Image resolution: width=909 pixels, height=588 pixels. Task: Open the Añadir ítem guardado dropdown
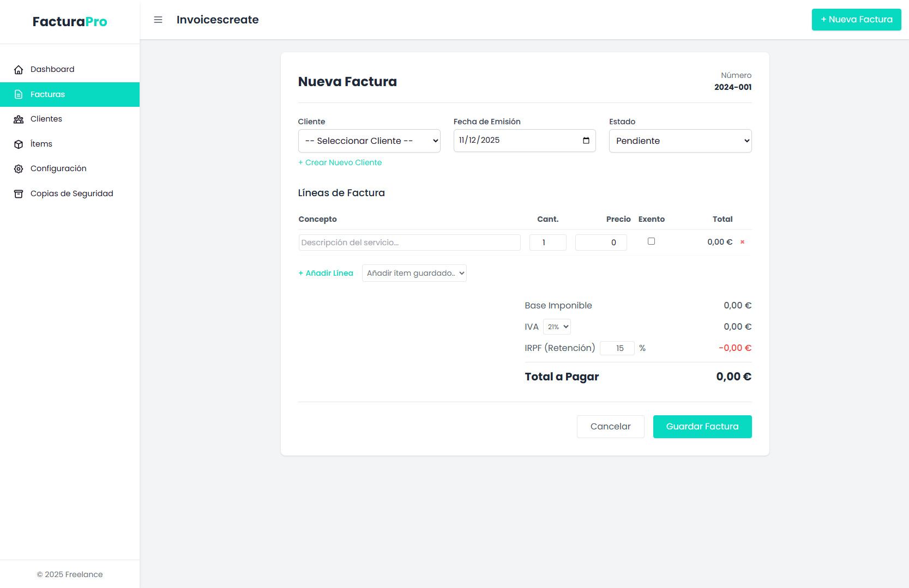(414, 273)
